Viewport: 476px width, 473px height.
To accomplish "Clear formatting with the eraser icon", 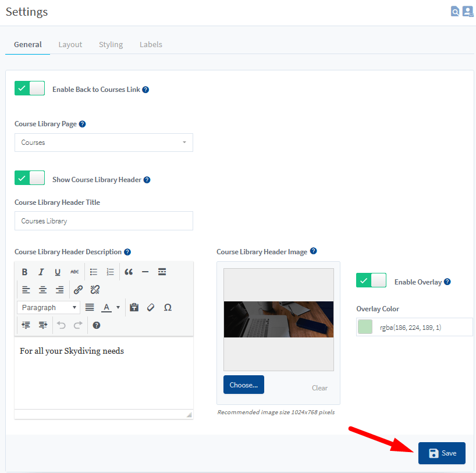I will point(151,308).
